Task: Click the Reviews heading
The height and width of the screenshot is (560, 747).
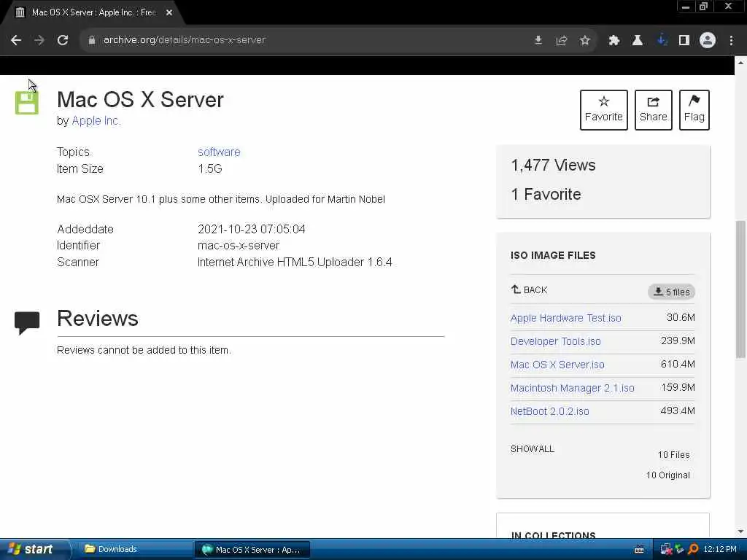Action: click(x=98, y=319)
